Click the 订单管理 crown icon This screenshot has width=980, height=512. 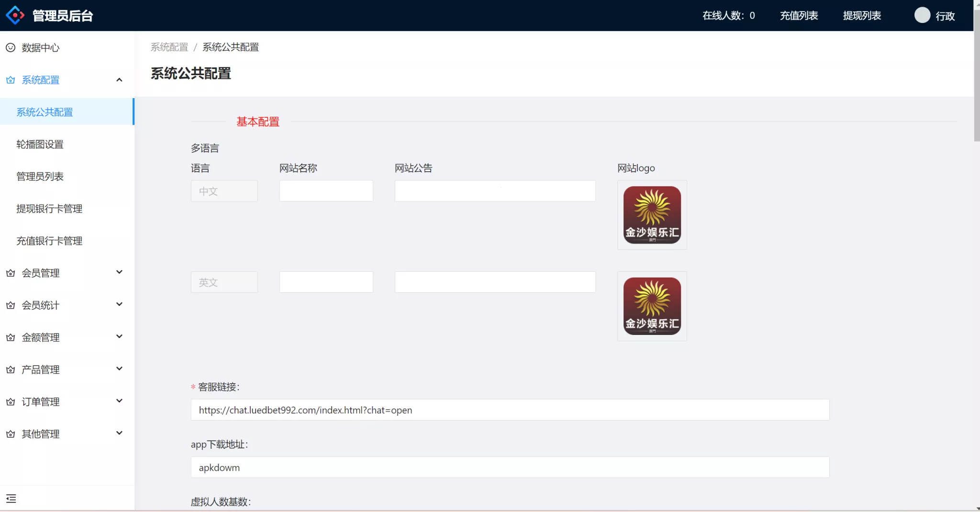click(x=11, y=401)
